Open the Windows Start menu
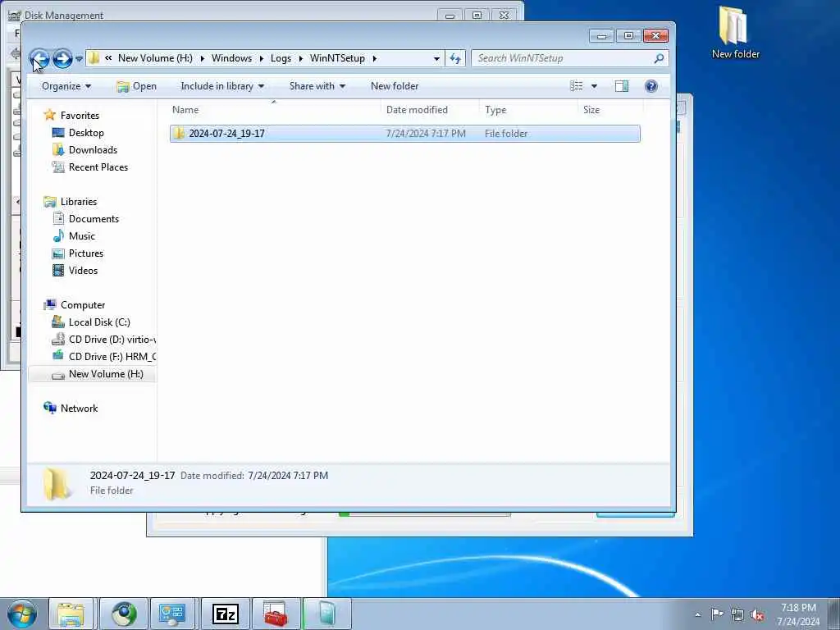 point(22,614)
